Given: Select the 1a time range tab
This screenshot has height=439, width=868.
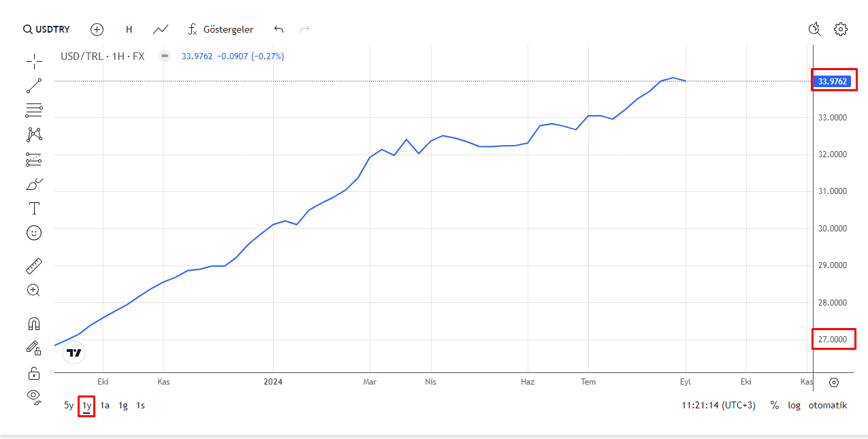Looking at the screenshot, I should [x=105, y=405].
